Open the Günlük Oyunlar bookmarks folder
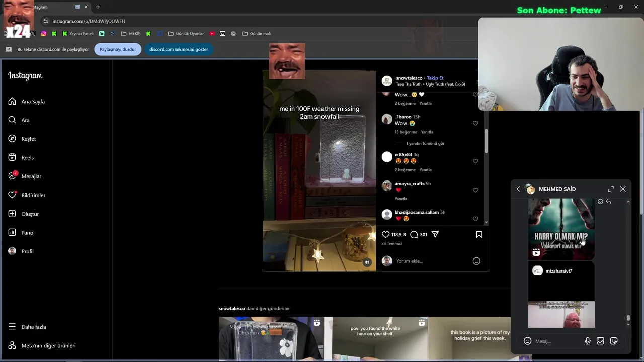This screenshot has height=362, width=644. [x=186, y=34]
